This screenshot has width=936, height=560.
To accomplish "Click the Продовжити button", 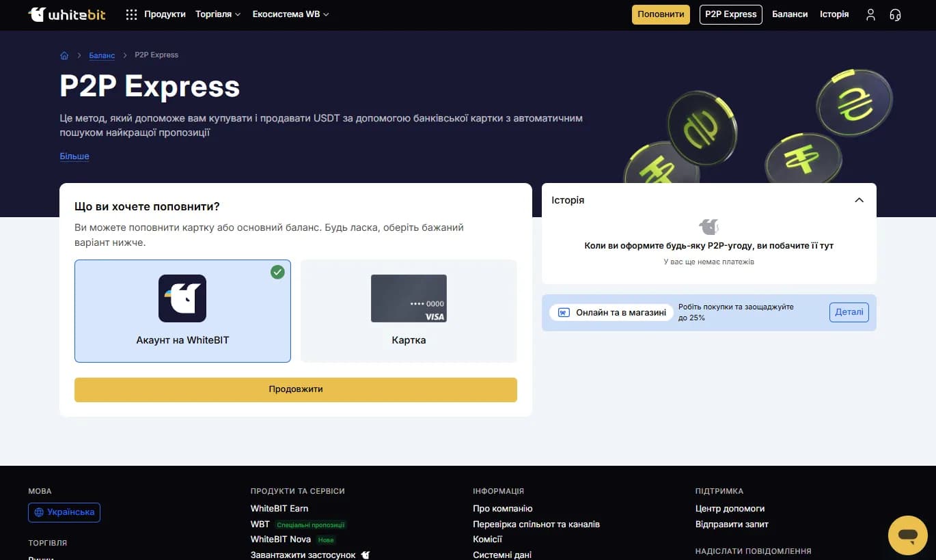I will click(296, 389).
